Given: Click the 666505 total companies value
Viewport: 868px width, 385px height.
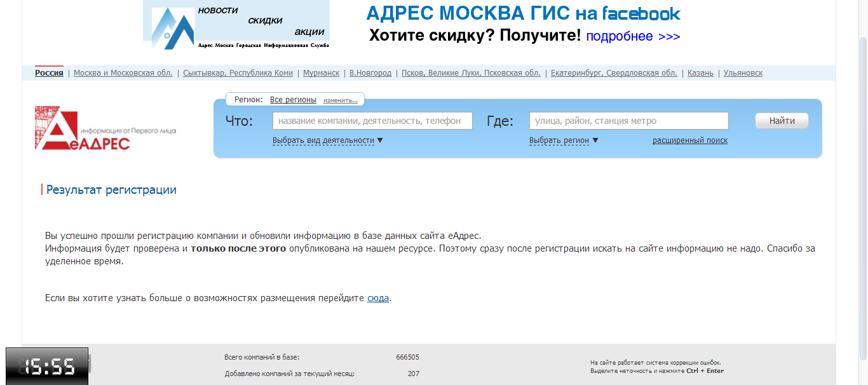Looking at the screenshot, I should (407, 357).
